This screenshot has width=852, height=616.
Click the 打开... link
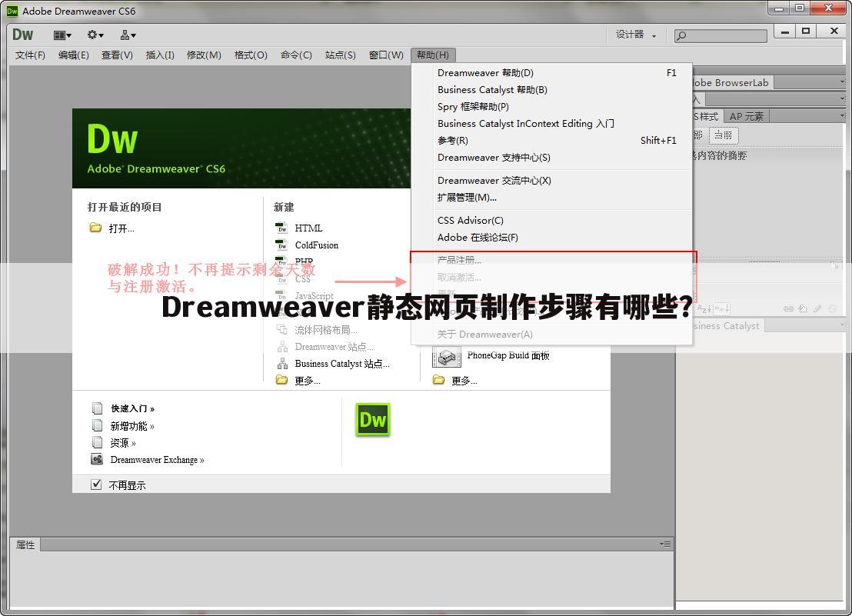click(121, 228)
